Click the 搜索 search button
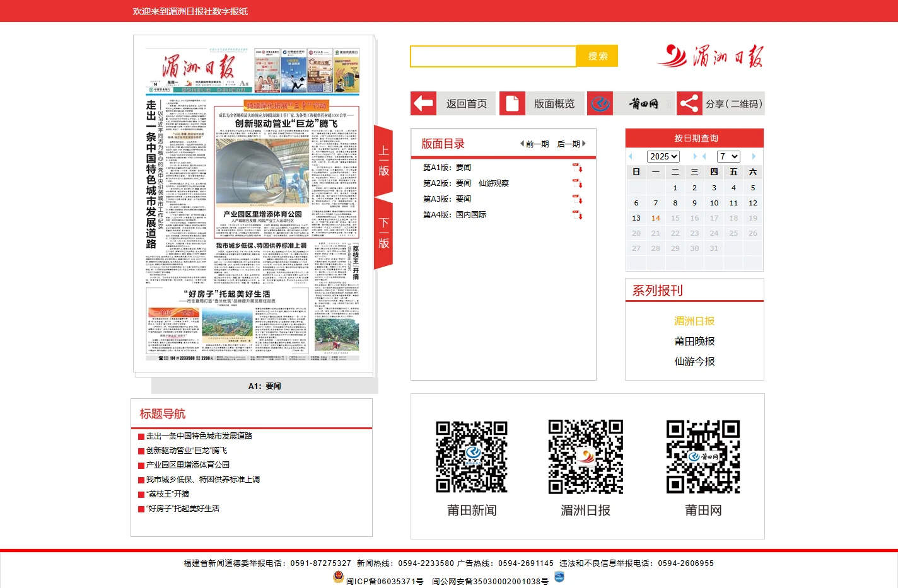Screen dimensions: 898x588 coord(598,56)
